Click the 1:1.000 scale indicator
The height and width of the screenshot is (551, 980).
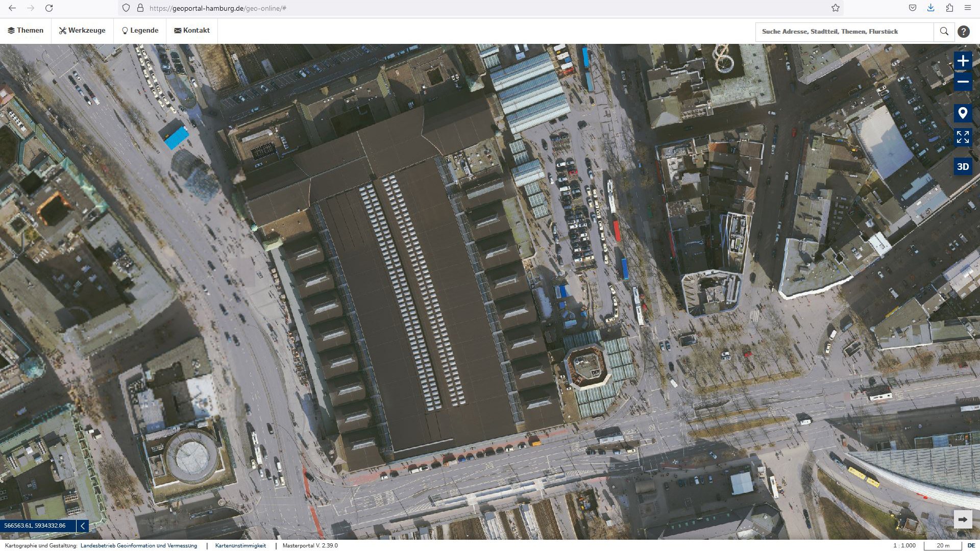[904, 545]
